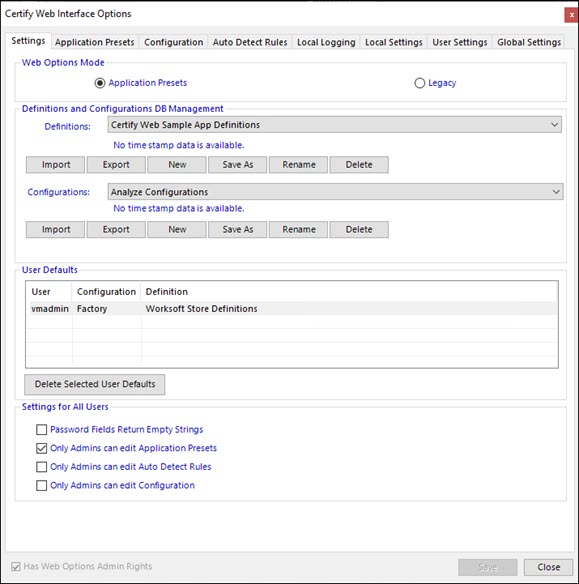Click the Close button

click(x=548, y=567)
